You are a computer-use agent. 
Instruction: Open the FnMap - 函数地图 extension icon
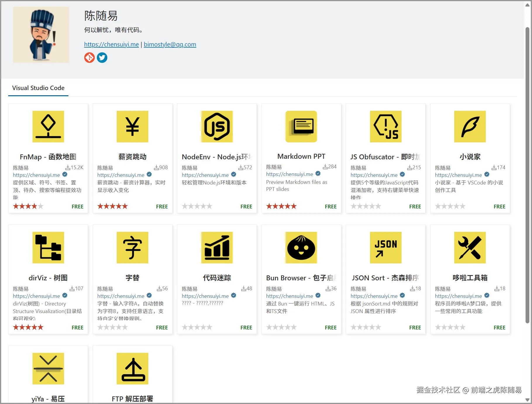[x=48, y=127]
